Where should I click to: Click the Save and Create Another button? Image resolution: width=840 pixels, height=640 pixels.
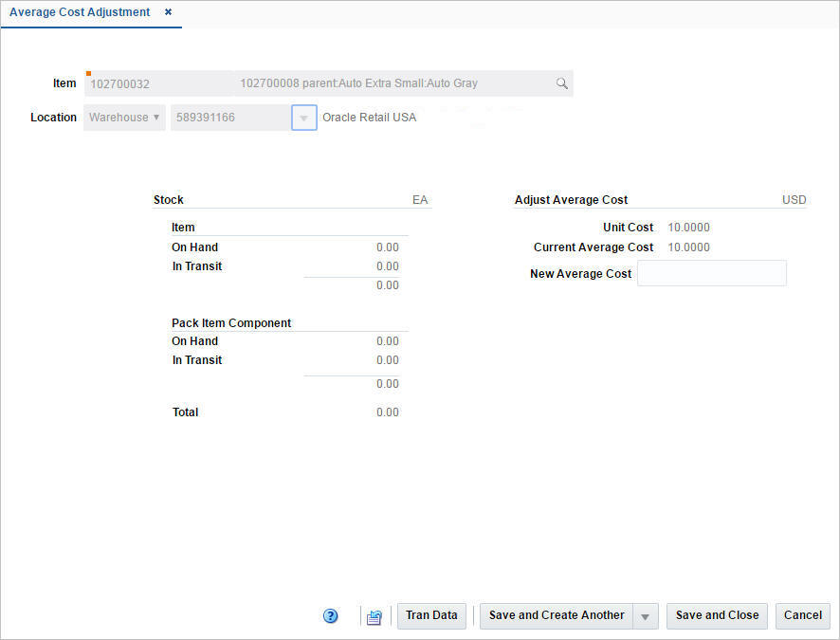[556, 615]
